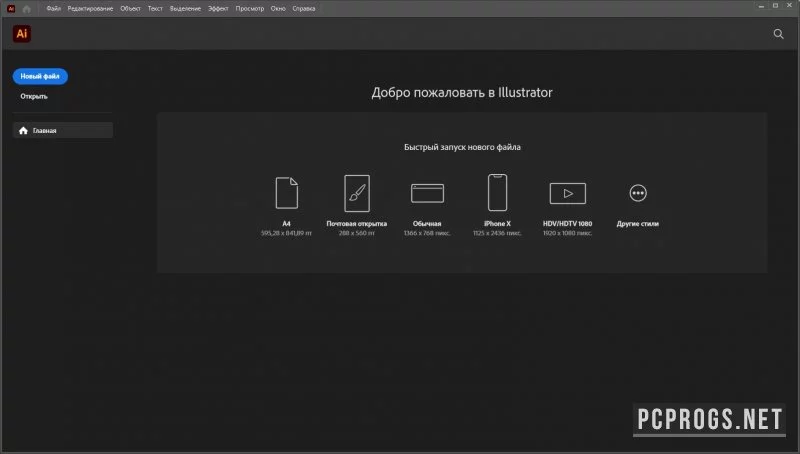Click the 1366 x 768 size text
This screenshot has height=454, width=800.
coord(427,233)
